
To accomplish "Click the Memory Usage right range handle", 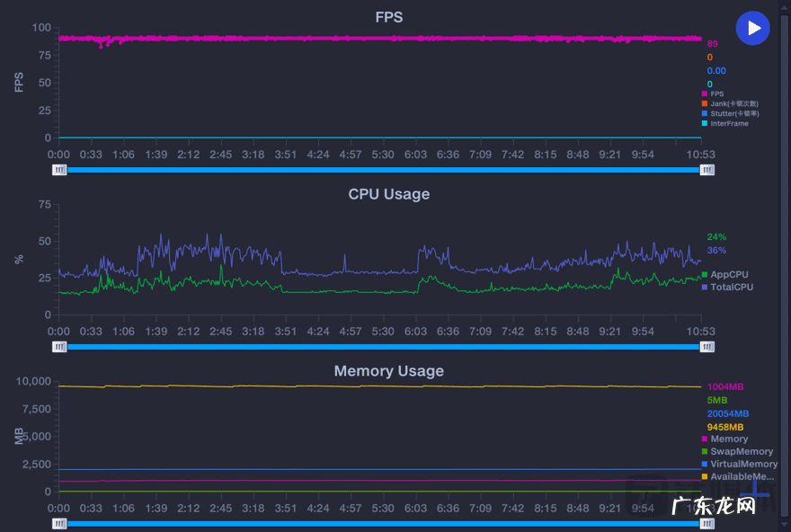I will click(707, 524).
